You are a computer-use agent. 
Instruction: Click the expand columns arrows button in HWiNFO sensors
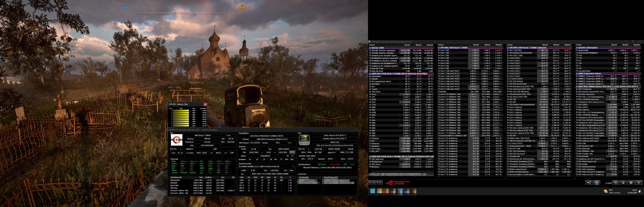(x=372, y=183)
